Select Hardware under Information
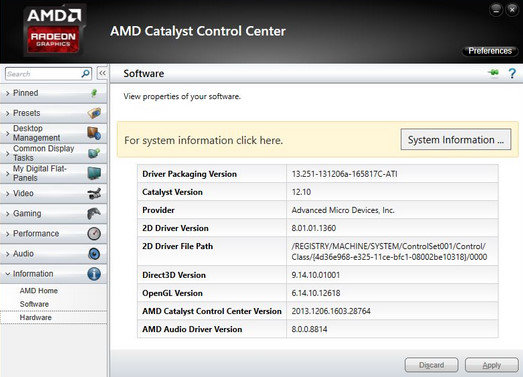The image size is (523, 377). tap(36, 317)
